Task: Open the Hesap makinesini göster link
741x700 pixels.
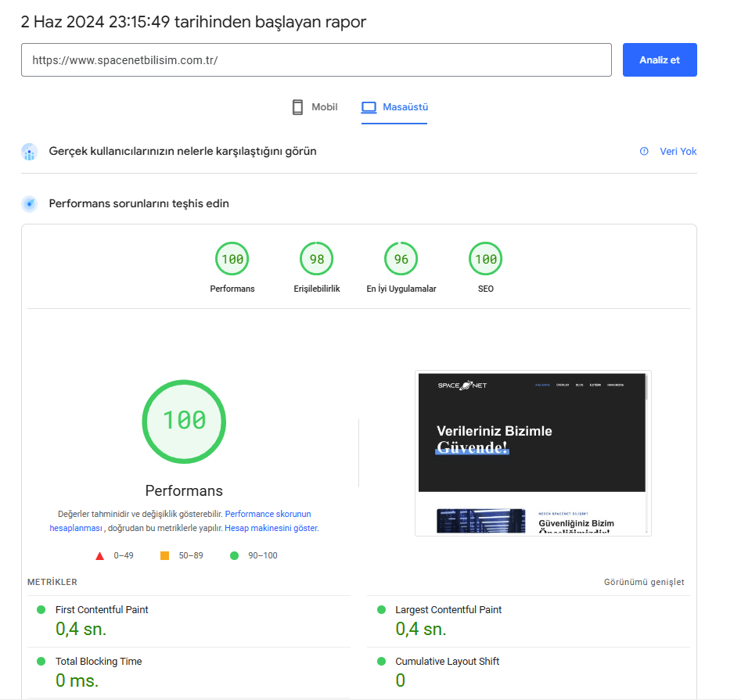Action: pos(272,529)
